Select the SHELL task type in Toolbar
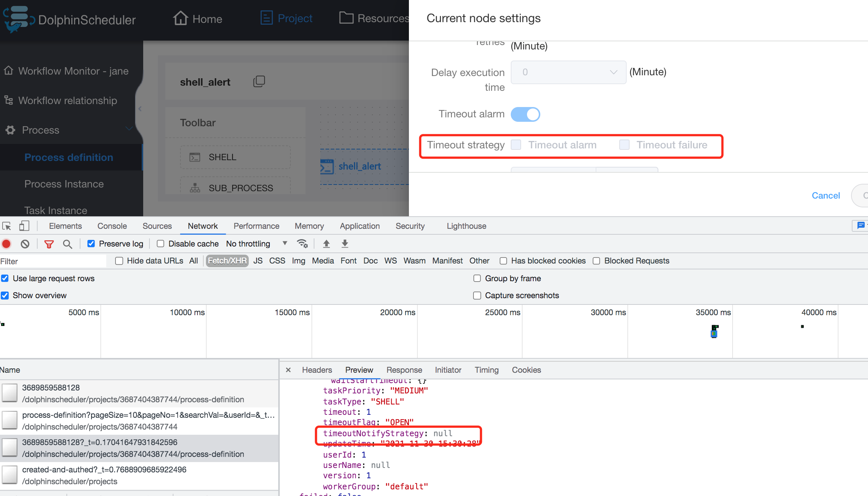The height and width of the screenshot is (496, 868). click(x=235, y=157)
